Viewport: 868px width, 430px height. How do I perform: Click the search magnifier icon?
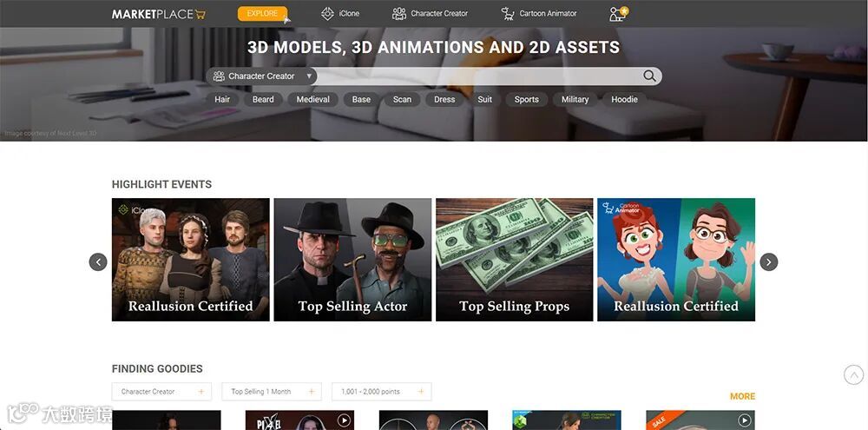coord(649,76)
